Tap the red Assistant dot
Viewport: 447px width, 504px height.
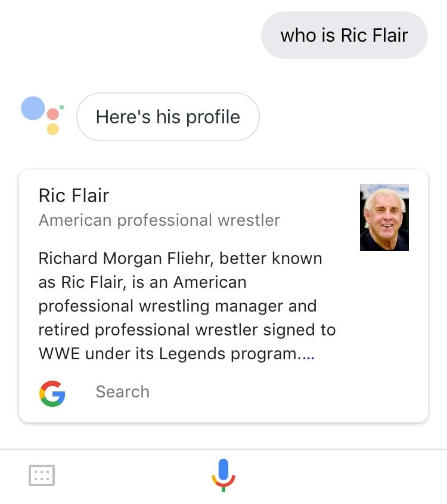(x=52, y=114)
